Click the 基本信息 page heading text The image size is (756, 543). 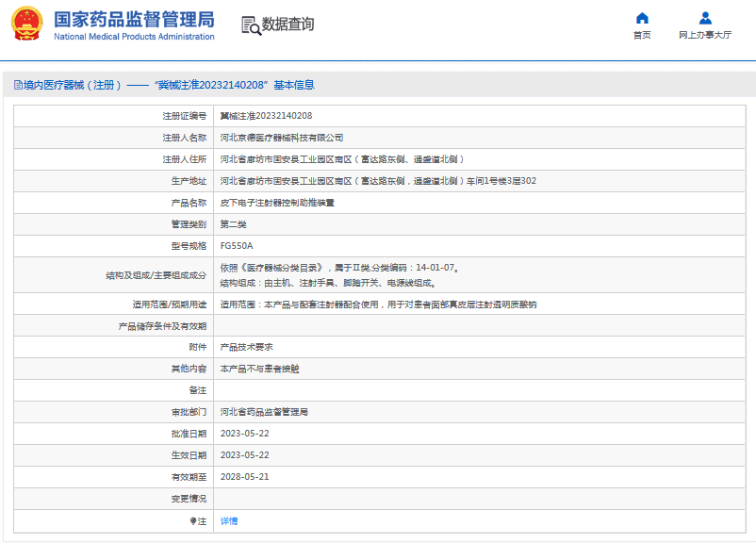[296, 84]
